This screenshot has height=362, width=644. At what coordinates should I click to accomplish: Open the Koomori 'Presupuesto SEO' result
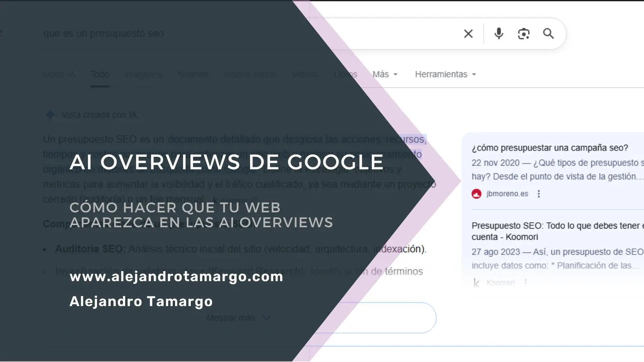coord(557,231)
